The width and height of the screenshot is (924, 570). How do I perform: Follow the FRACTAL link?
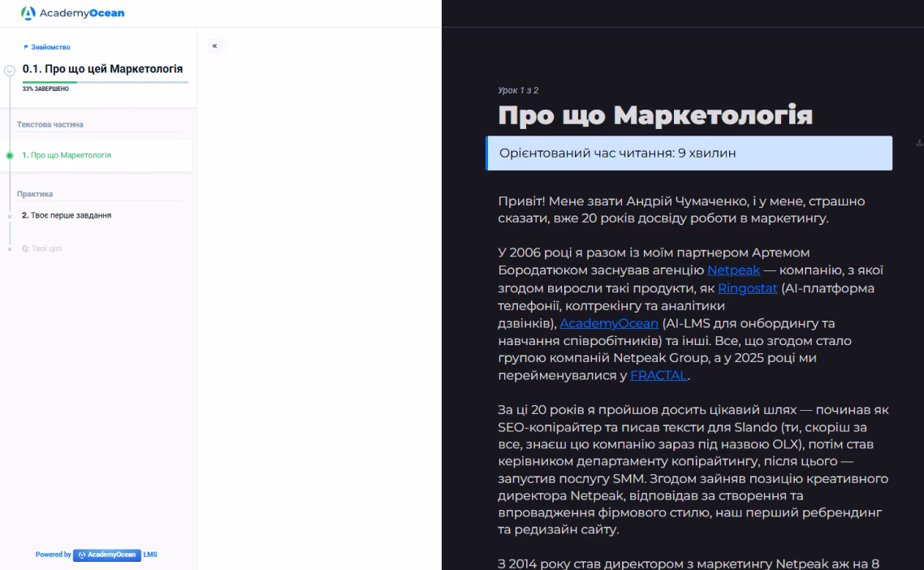[658, 374]
